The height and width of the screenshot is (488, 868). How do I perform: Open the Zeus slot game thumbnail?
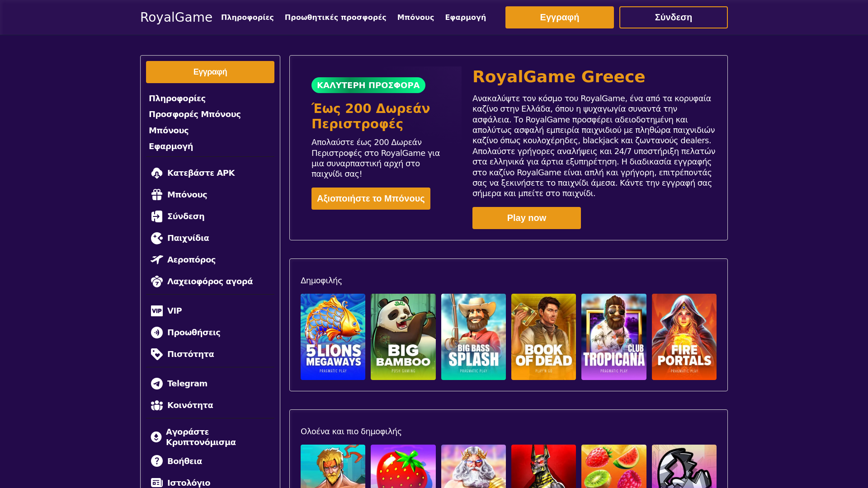point(473,466)
